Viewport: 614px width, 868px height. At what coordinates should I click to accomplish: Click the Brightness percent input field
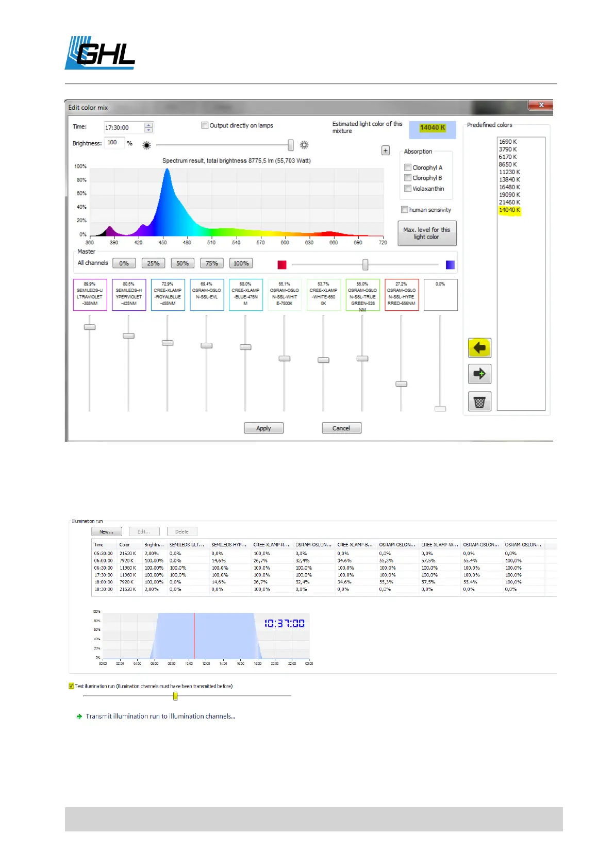coord(114,143)
